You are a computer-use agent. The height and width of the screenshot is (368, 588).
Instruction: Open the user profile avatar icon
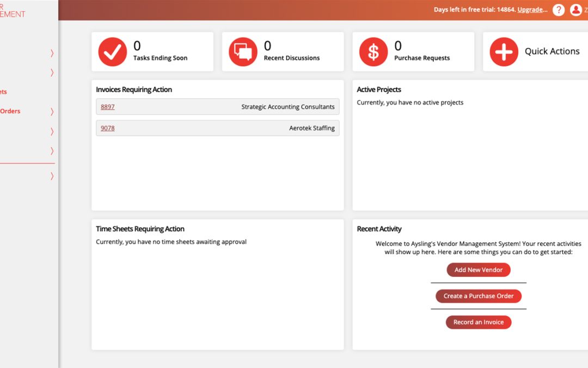tap(576, 10)
